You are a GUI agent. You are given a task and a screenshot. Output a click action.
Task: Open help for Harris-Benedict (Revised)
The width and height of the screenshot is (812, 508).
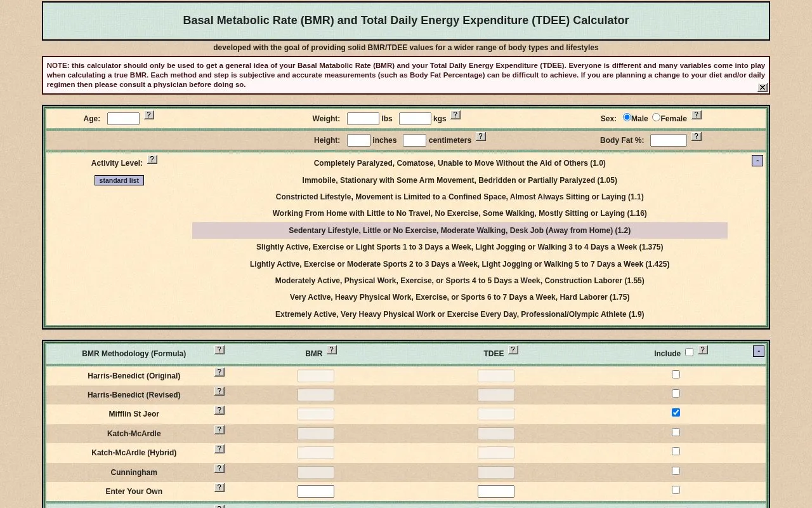point(219,391)
